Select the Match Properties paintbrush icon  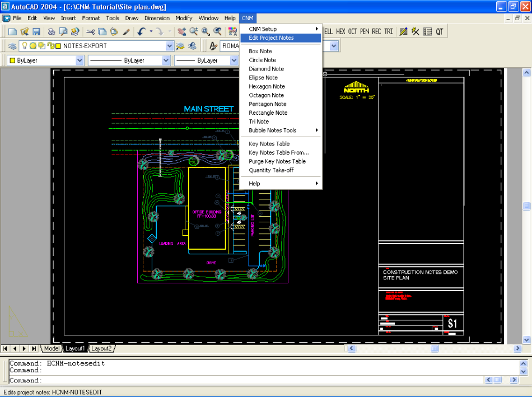pyautogui.click(x=127, y=32)
